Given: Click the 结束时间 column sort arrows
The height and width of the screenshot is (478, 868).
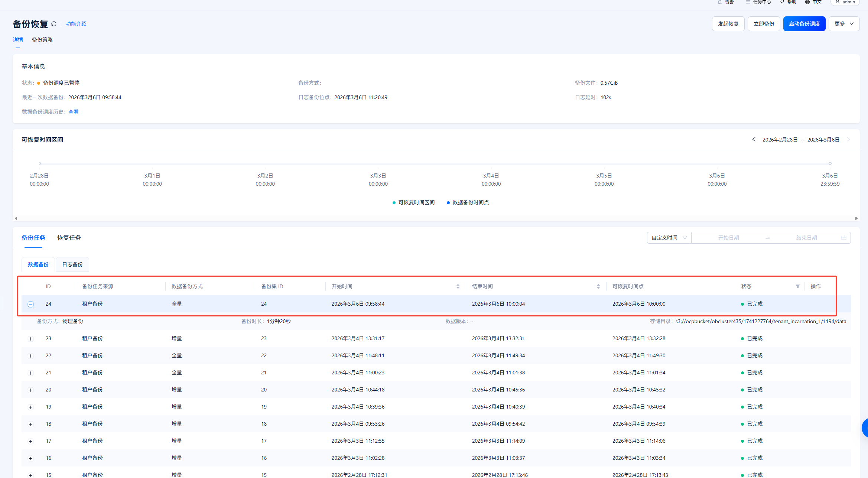Looking at the screenshot, I should [598, 286].
